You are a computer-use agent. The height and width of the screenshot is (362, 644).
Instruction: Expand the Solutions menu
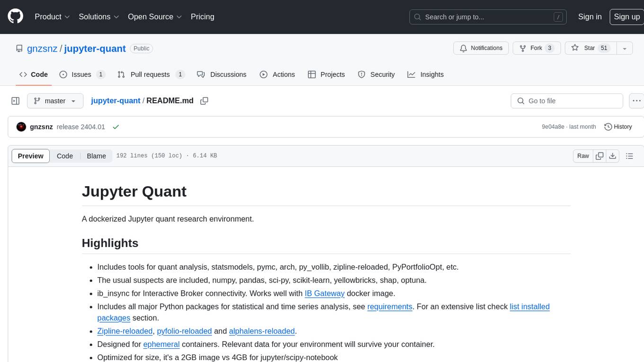[x=99, y=17]
